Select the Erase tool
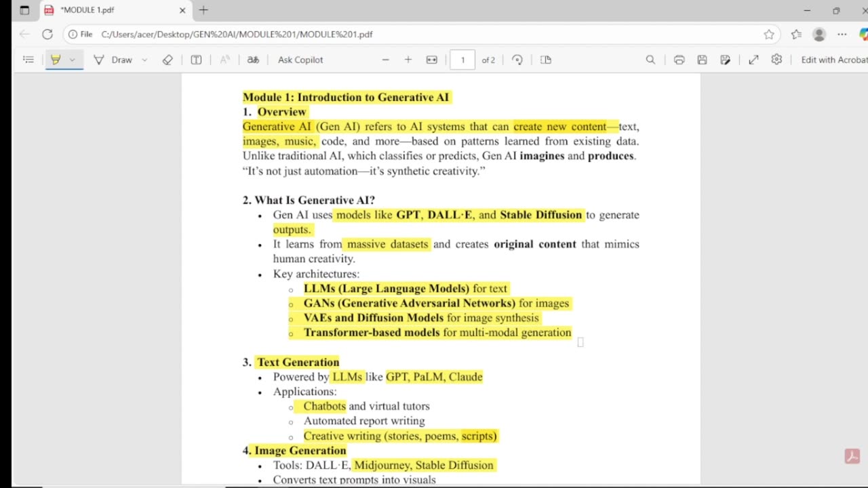The width and height of the screenshot is (868, 488). click(167, 60)
